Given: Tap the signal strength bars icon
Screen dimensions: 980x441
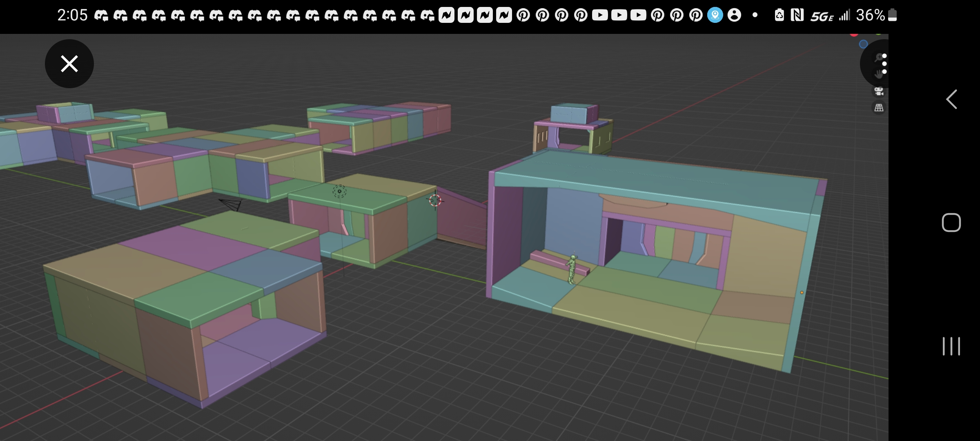Looking at the screenshot, I should tap(844, 15).
